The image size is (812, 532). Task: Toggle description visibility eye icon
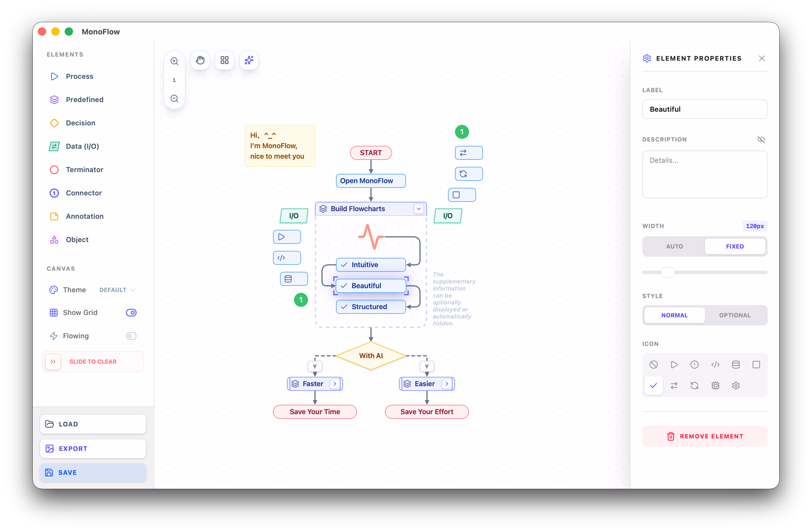[x=761, y=139]
